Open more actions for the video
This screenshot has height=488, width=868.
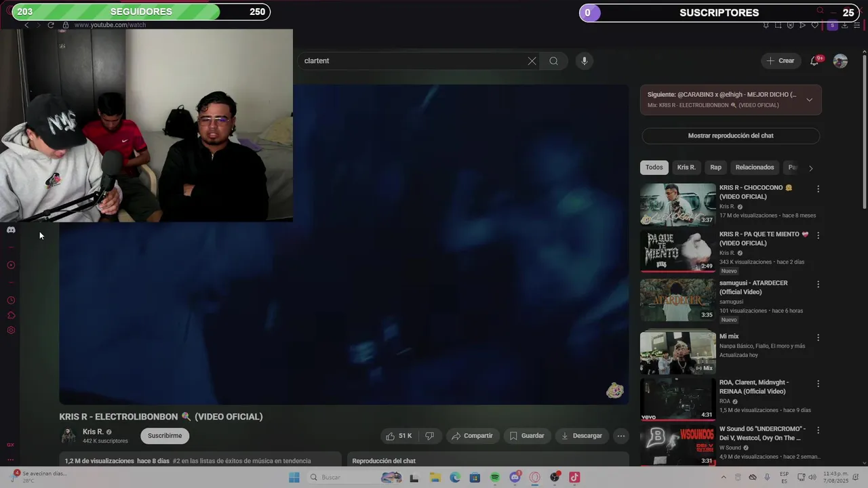pos(620,436)
